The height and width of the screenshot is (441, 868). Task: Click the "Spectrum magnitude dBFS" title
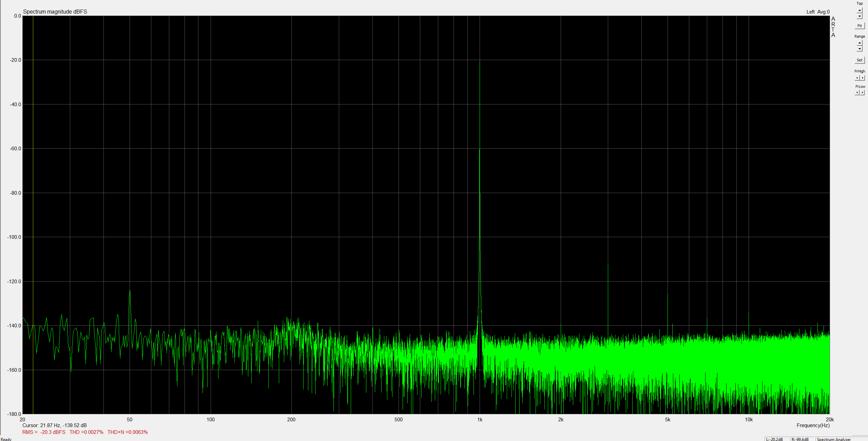point(55,12)
